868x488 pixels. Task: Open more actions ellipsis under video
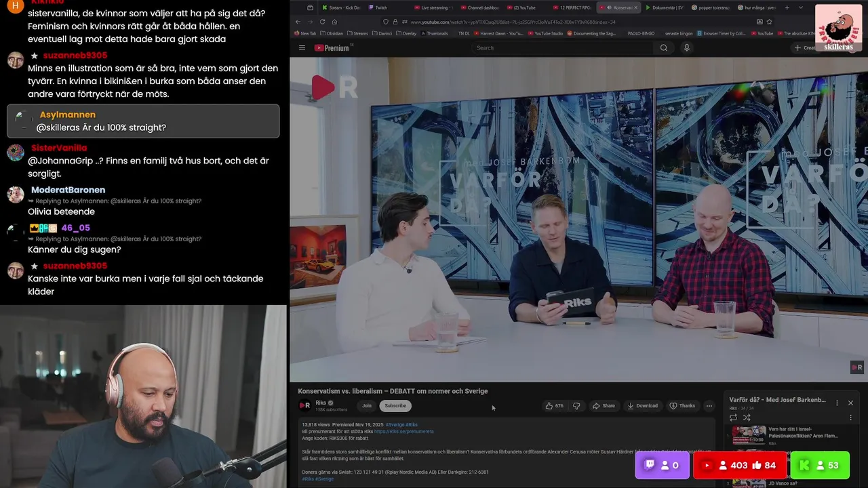point(709,406)
